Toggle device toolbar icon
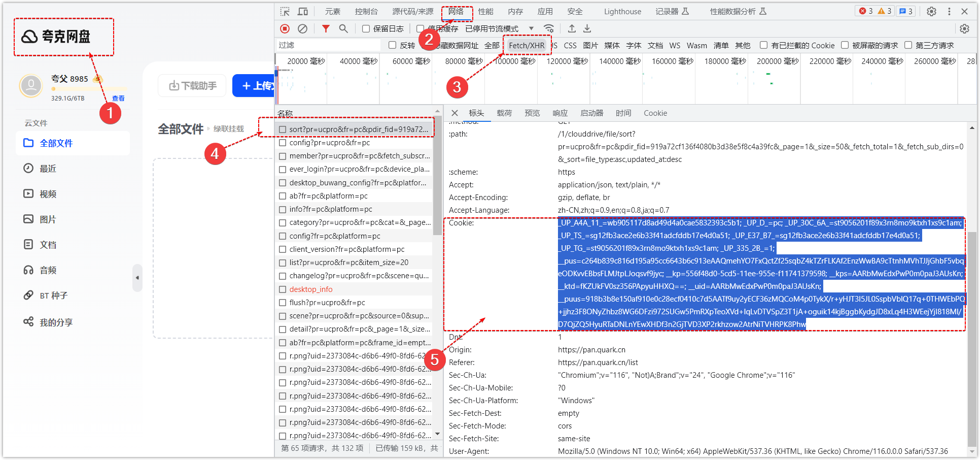 coord(303,11)
